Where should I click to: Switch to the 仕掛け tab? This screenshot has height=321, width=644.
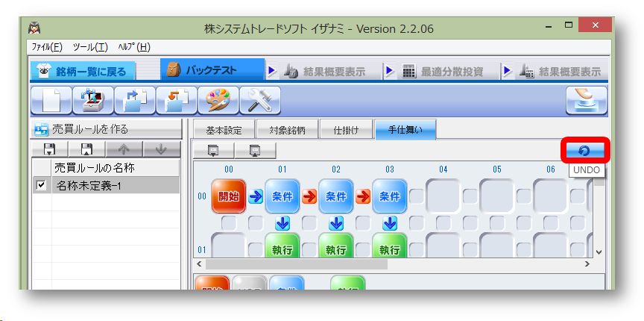tap(347, 130)
